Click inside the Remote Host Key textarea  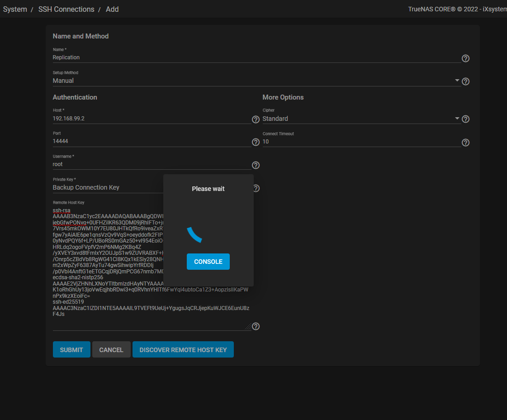tap(152, 268)
